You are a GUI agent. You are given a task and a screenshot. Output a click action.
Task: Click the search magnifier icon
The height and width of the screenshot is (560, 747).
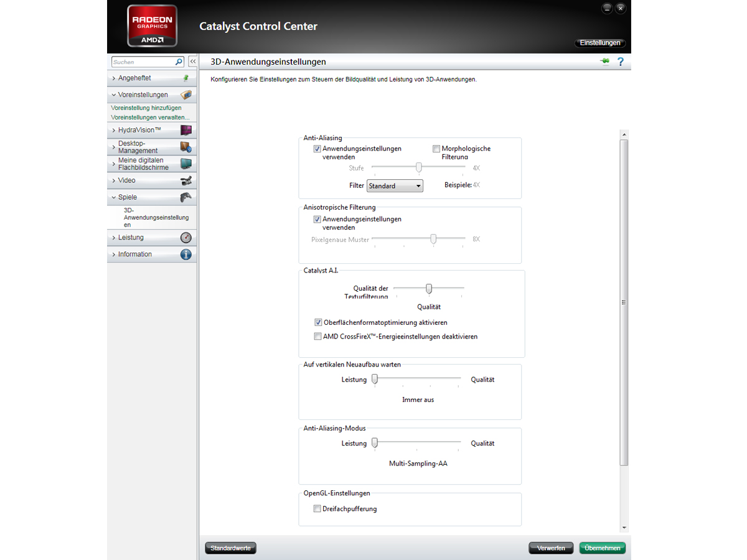click(179, 62)
